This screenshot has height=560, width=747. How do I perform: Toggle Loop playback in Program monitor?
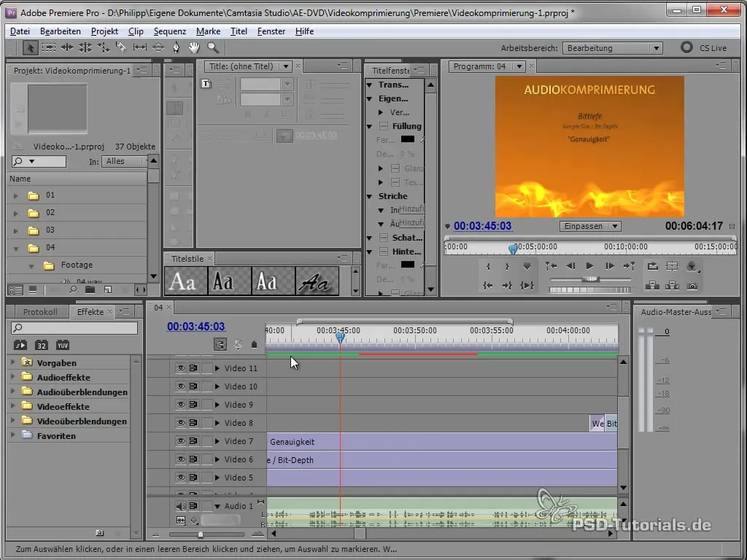(x=652, y=266)
